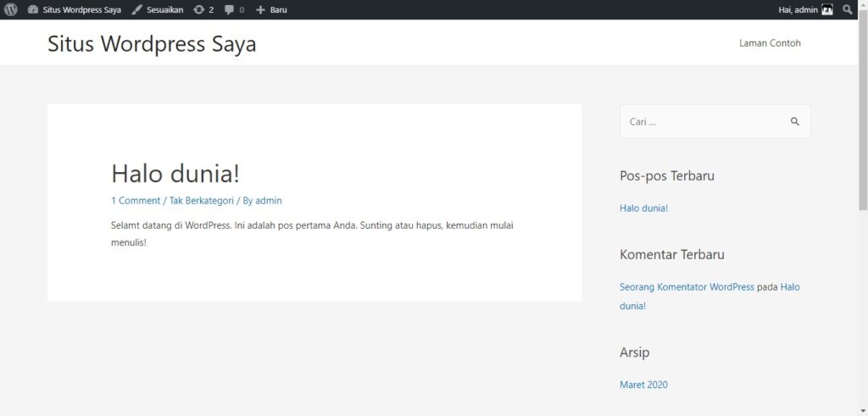Open the 1 Comment link
The height and width of the screenshot is (416, 868).
point(136,201)
